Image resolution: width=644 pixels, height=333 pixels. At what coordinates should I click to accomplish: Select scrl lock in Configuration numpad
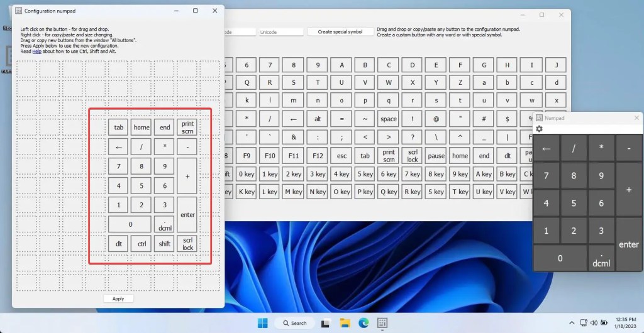[187, 244]
